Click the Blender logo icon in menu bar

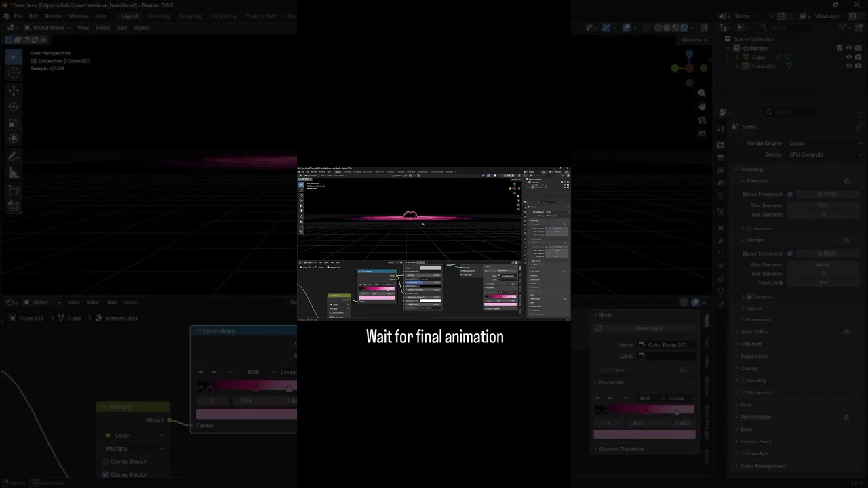[x=5, y=16]
